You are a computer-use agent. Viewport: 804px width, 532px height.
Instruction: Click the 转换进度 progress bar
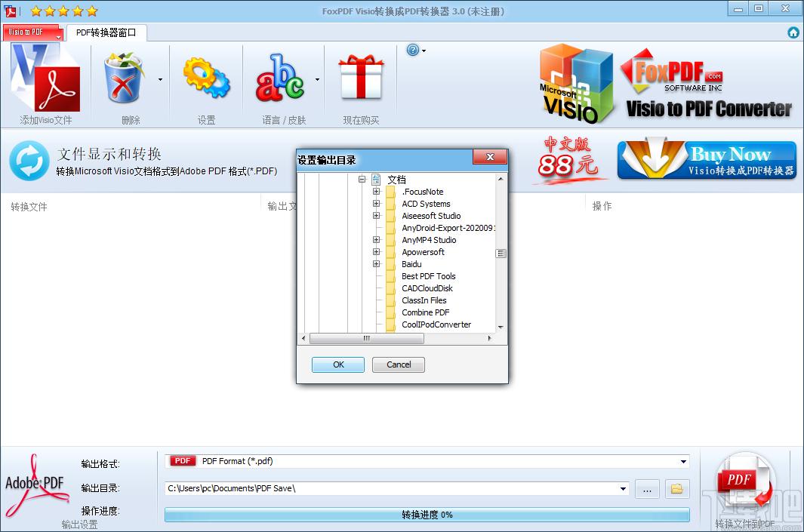click(x=427, y=515)
